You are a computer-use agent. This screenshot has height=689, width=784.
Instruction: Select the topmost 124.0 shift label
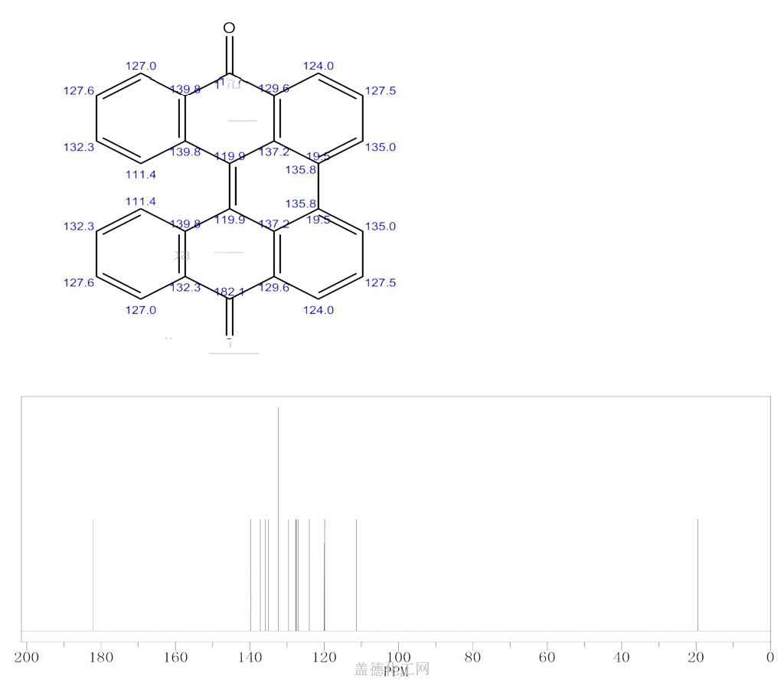point(318,66)
